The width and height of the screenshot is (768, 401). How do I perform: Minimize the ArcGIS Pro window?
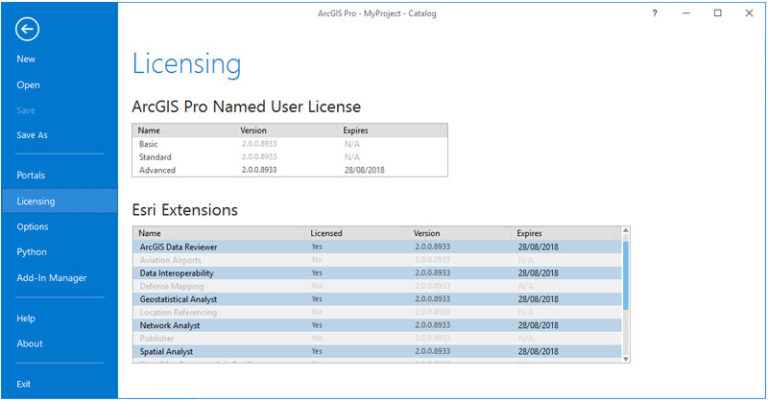686,13
